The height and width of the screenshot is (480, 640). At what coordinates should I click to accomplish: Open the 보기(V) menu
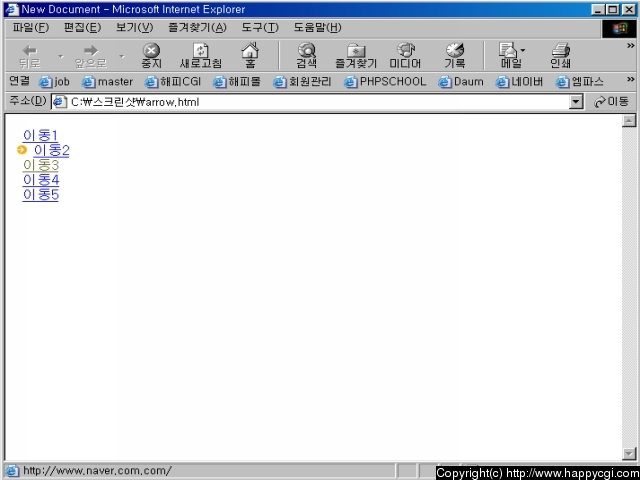(134, 28)
